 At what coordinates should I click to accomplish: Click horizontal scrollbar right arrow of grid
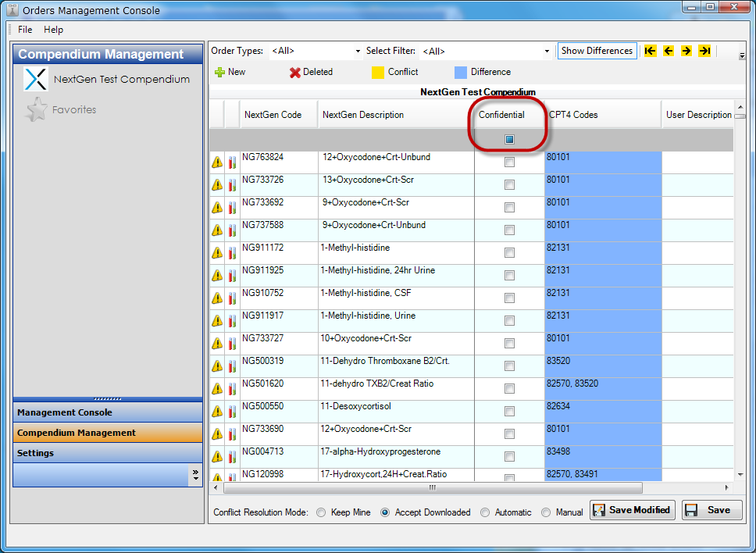coord(727,488)
